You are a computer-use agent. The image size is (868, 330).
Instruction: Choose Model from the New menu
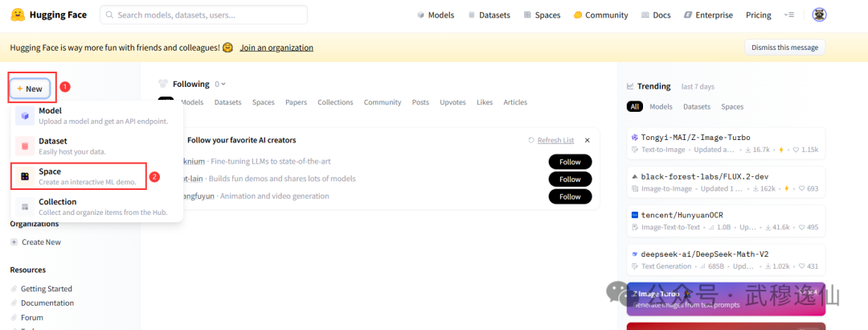97,115
